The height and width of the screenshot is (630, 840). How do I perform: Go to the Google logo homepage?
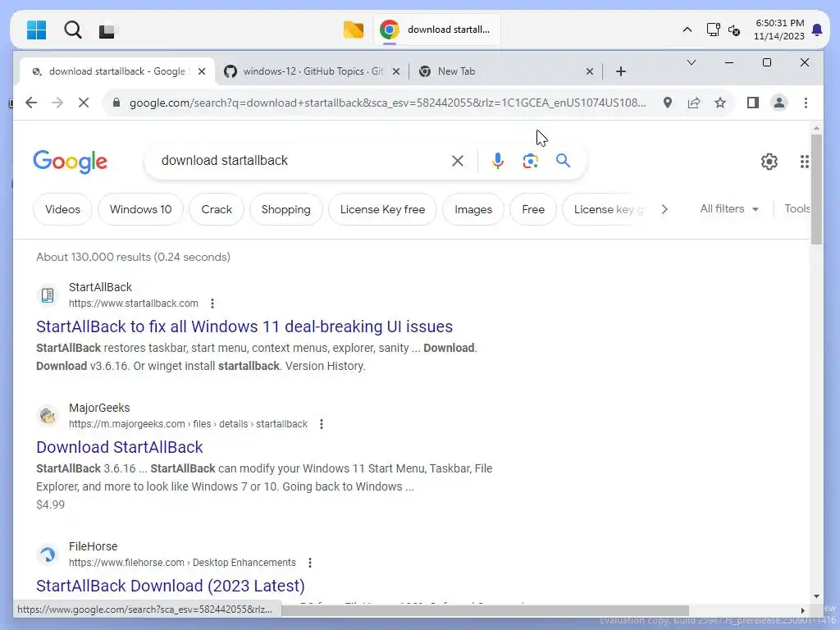tap(71, 162)
